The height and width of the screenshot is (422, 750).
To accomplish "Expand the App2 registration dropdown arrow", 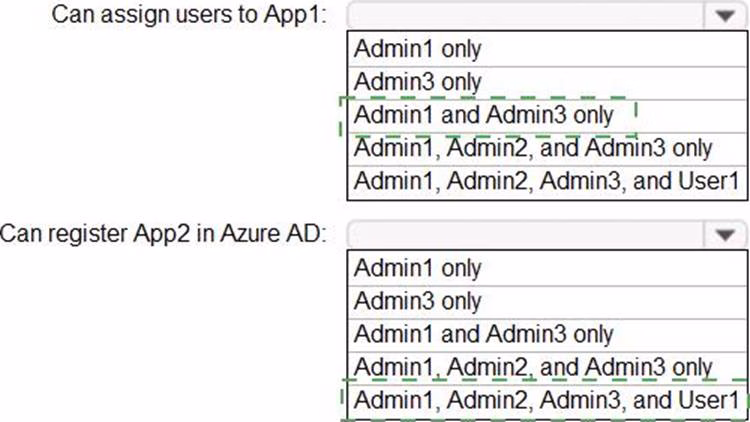I will [x=724, y=235].
